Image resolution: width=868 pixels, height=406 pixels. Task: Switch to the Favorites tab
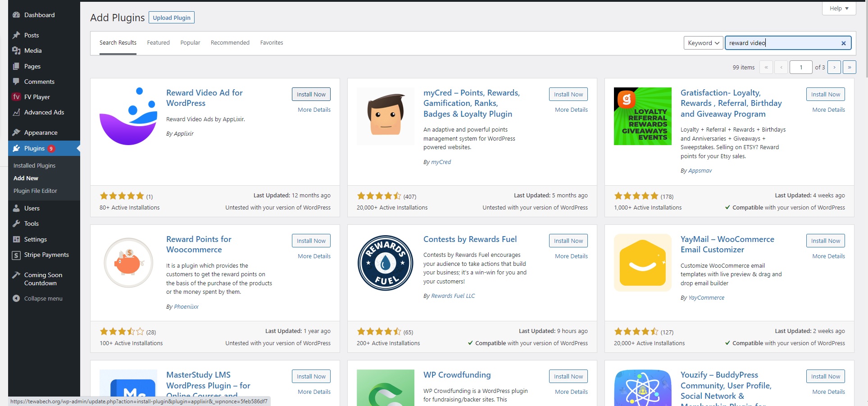coord(272,43)
